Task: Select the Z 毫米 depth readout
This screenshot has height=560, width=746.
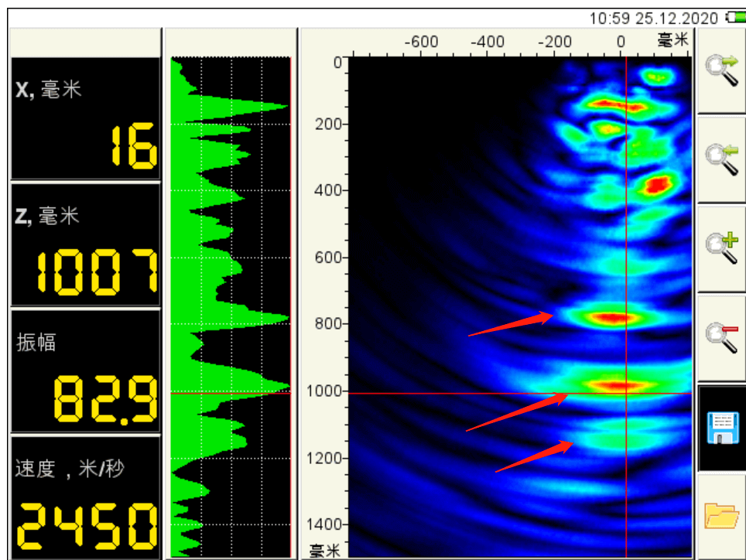Action: (85, 244)
